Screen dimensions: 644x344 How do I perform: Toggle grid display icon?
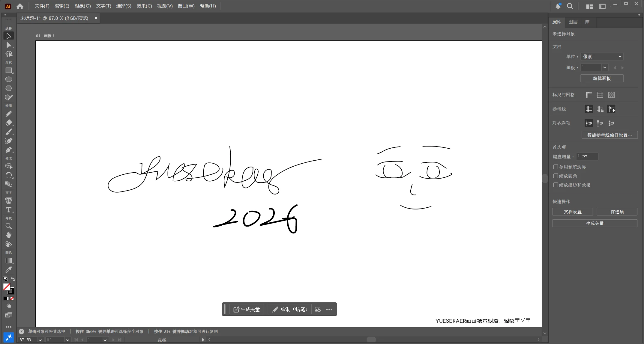pos(600,95)
